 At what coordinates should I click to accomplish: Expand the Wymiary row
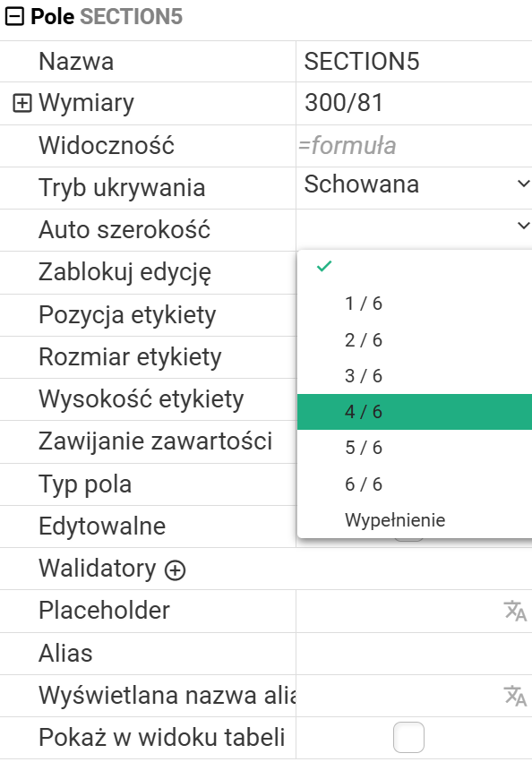tap(21, 103)
